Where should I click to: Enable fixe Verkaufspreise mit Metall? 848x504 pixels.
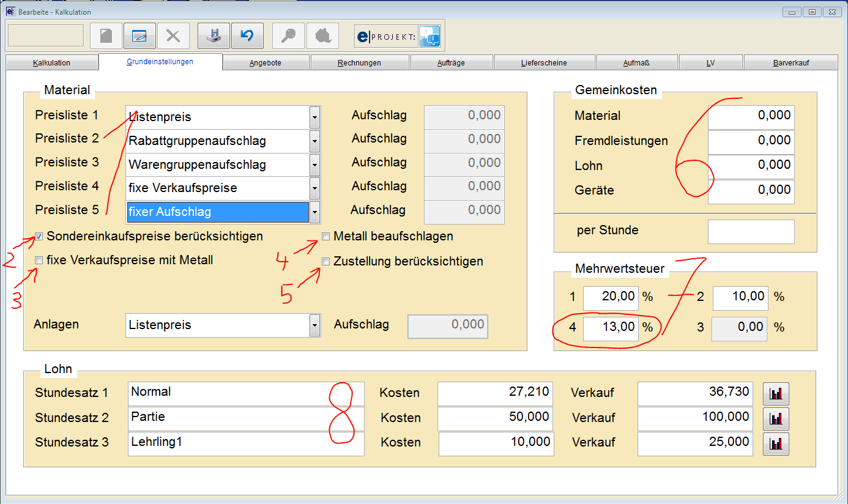39,261
